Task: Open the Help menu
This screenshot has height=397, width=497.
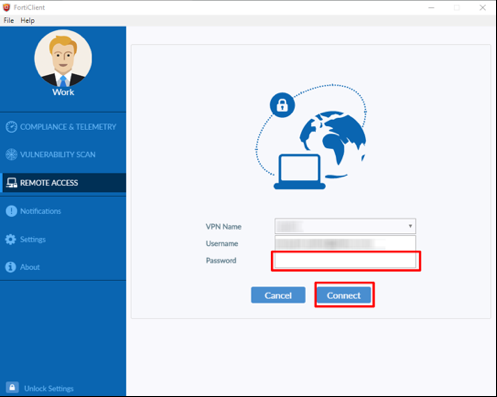Action: (x=27, y=20)
